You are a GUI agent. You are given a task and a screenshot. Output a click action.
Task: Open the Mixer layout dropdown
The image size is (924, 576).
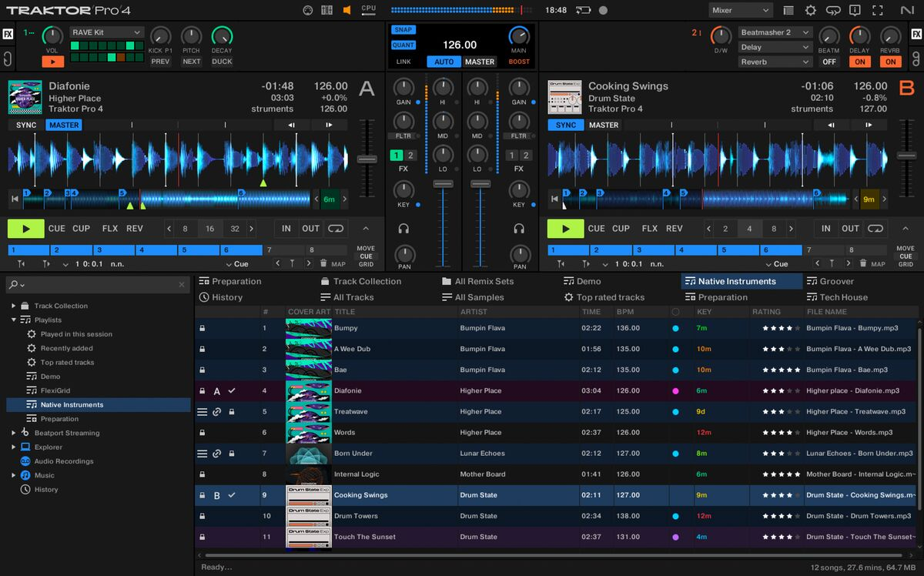pyautogui.click(x=740, y=10)
